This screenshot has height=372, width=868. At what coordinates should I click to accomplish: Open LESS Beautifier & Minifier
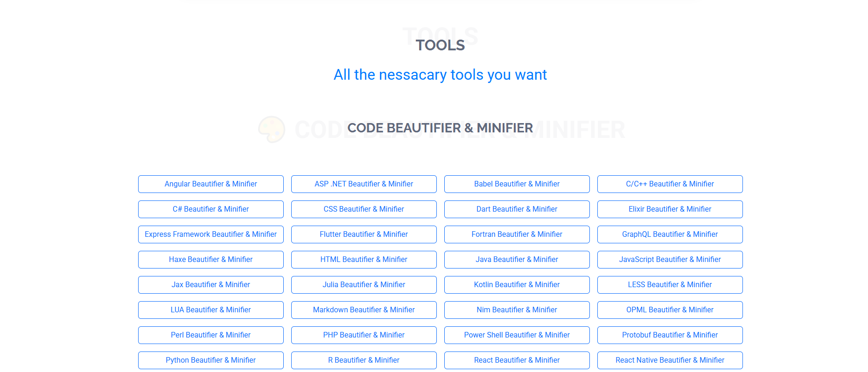click(670, 285)
